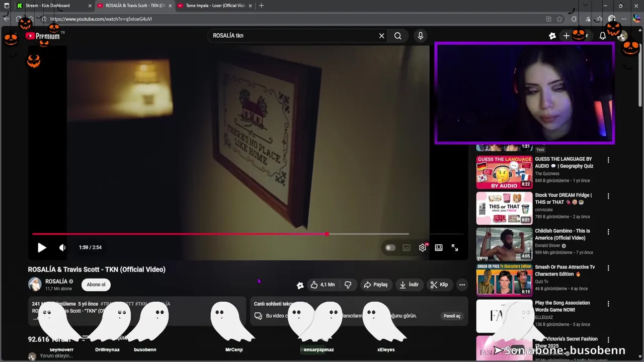Mute the video with the speaker icon
644x362 pixels.
pyautogui.click(x=62, y=247)
